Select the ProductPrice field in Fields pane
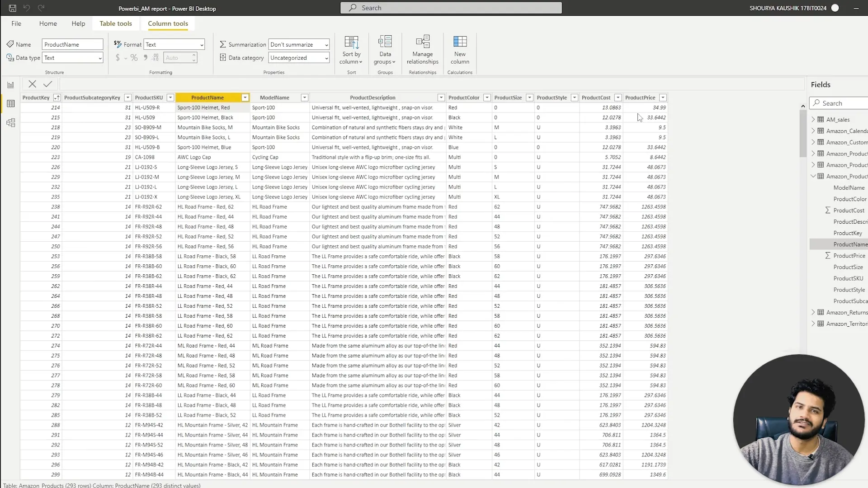Image resolution: width=868 pixels, height=488 pixels. point(849,256)
